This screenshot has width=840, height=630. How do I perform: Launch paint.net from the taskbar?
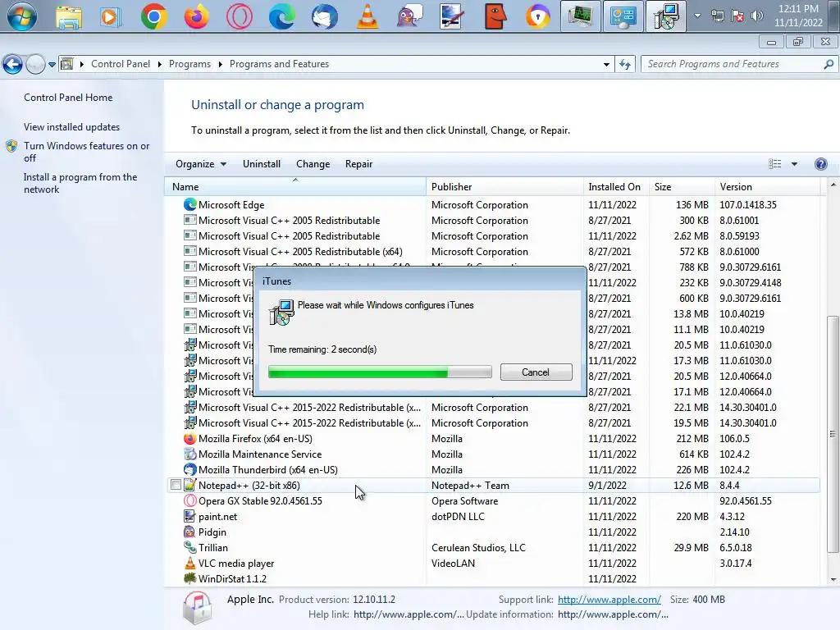(x=452, y=16)
